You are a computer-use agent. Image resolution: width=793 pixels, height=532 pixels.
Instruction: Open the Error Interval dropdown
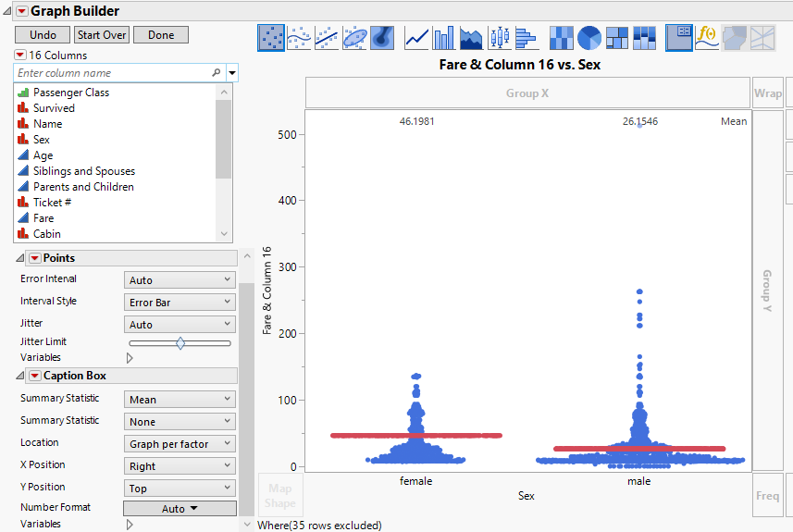pyautogui.click(x=180, y=279)
